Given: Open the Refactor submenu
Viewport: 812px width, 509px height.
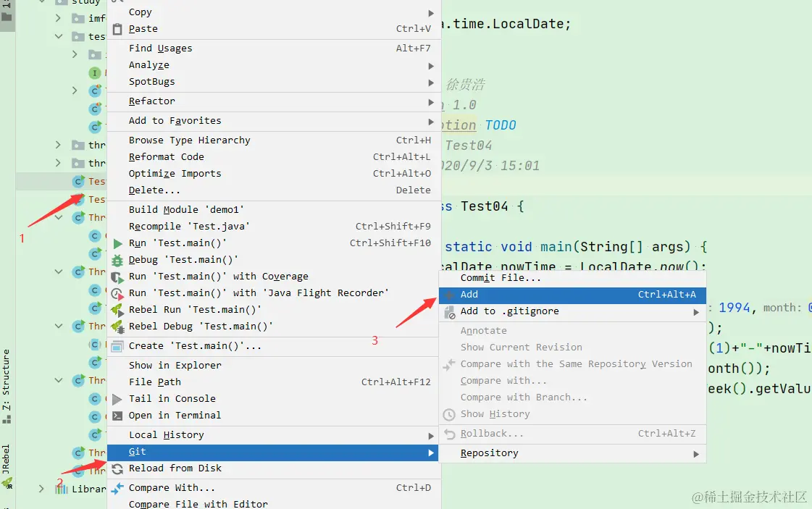Looking at the screenshot, I should [x=274, y=101].
